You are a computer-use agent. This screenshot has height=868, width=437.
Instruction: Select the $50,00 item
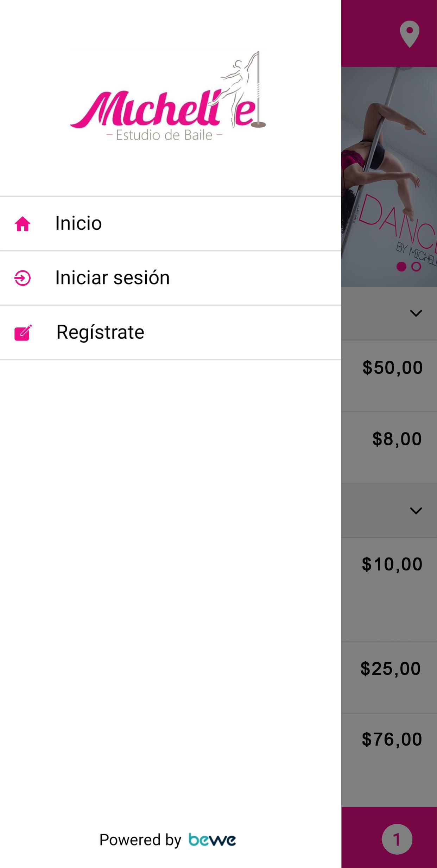[x=393, y=368]
